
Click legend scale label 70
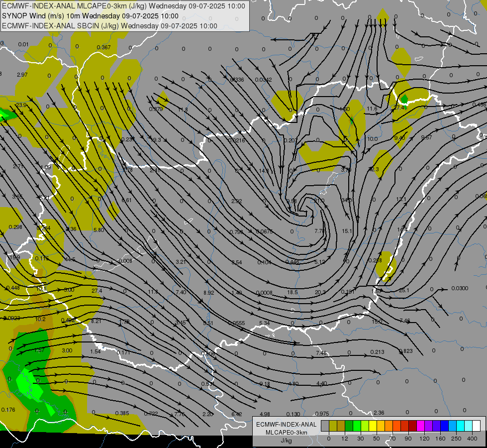392,439
